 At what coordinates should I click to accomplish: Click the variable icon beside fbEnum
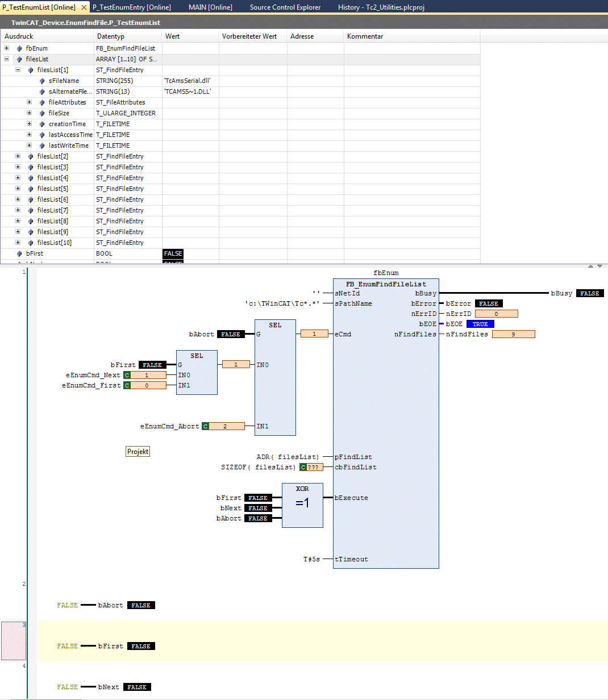pos(19,48)
